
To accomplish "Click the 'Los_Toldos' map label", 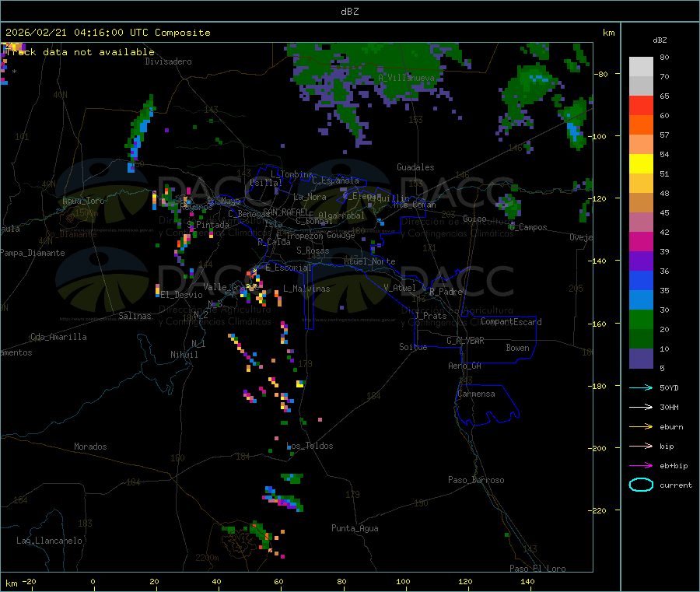I will 310,446.
